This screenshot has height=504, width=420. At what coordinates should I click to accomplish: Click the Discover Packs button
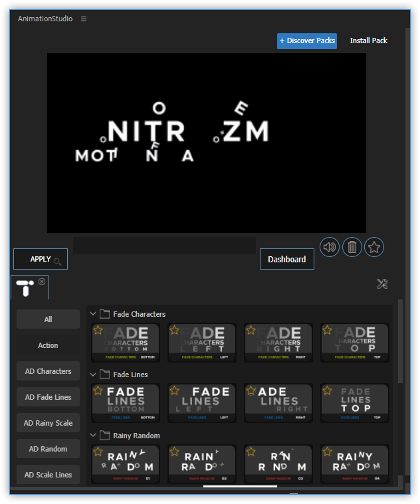click(307, 41)
